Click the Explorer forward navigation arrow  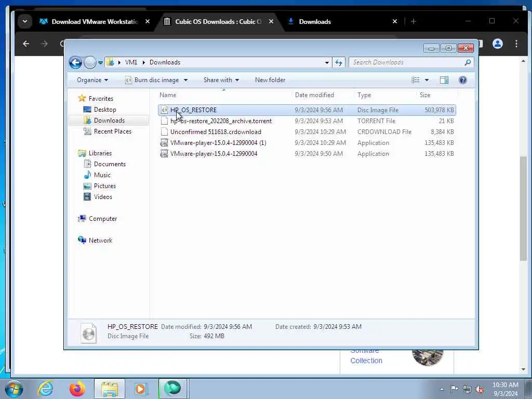click(90, 62)
